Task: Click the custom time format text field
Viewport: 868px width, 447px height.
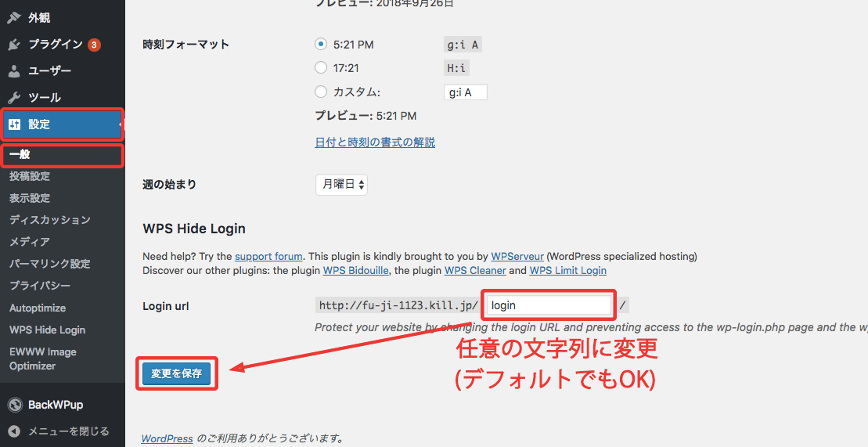Action: (465, 92)
